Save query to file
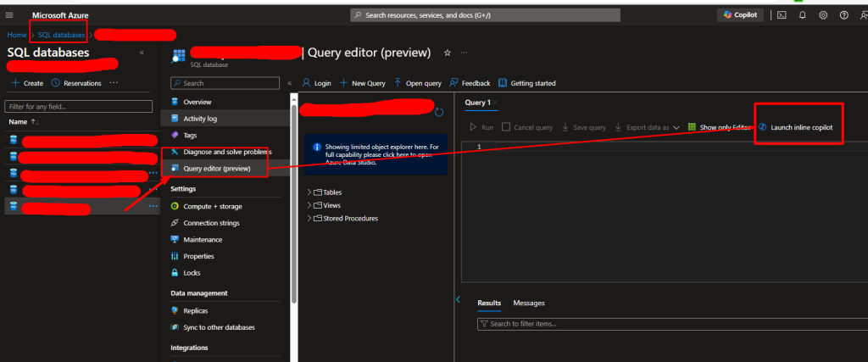The image size is (868, 362). (x=584, y=127)
